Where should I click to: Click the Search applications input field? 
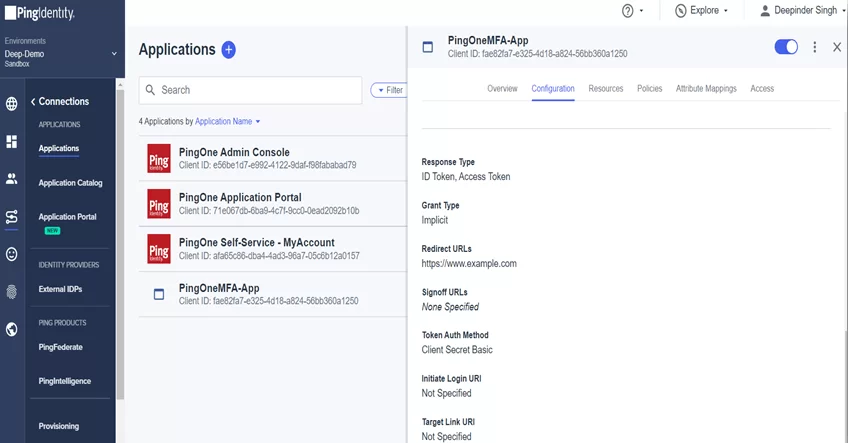[250, 90]
